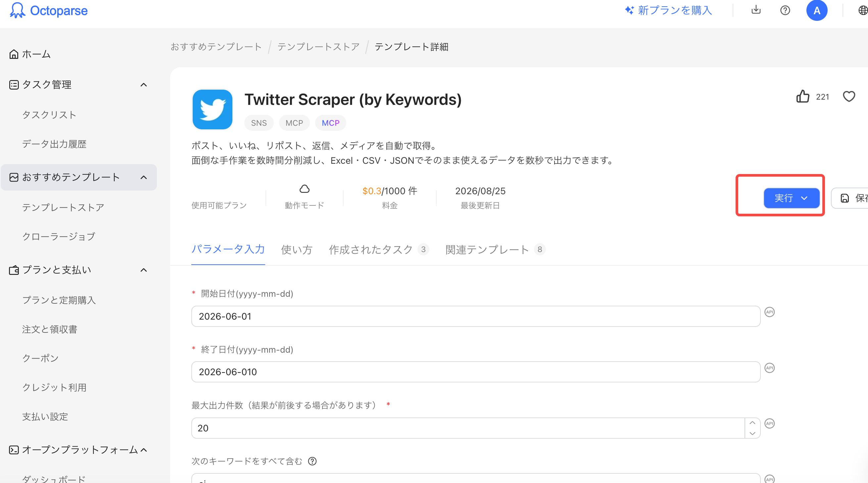Click the $0.3/1000 件 price text
The height and width of the screenshot is (483, 868).
coord(390,191)
